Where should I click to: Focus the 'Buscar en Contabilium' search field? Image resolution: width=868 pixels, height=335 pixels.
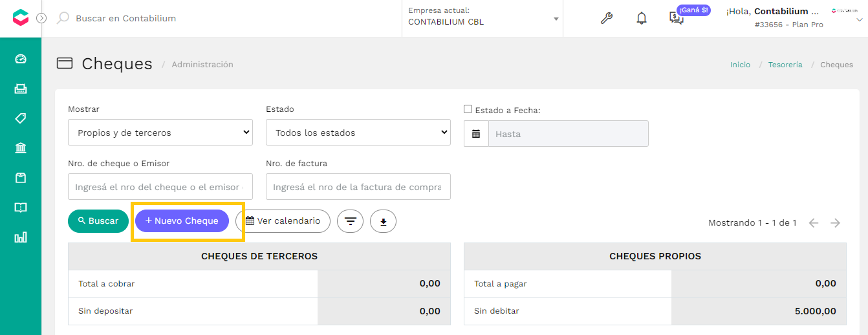125,18
